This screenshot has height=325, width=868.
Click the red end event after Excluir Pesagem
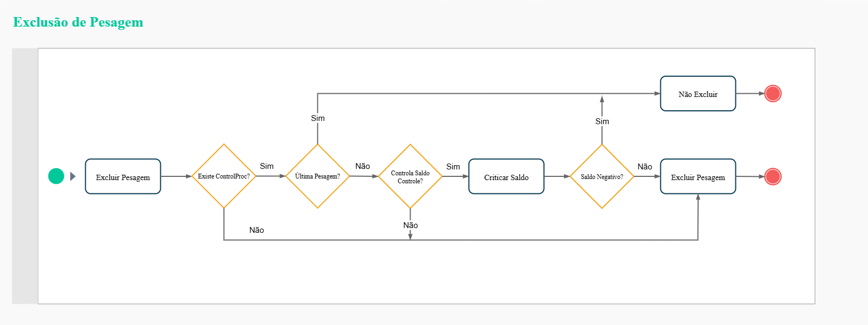pyautogui.click(x=773, y=177)
